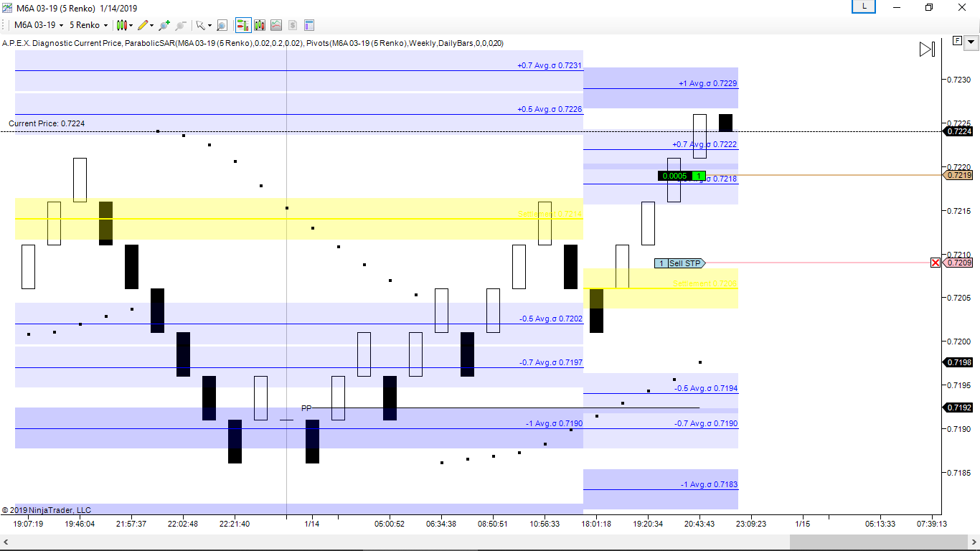Click the greyed-out dollar sheet icon
The height and width of the screenshot is (551, 980).
pos(293,25)
